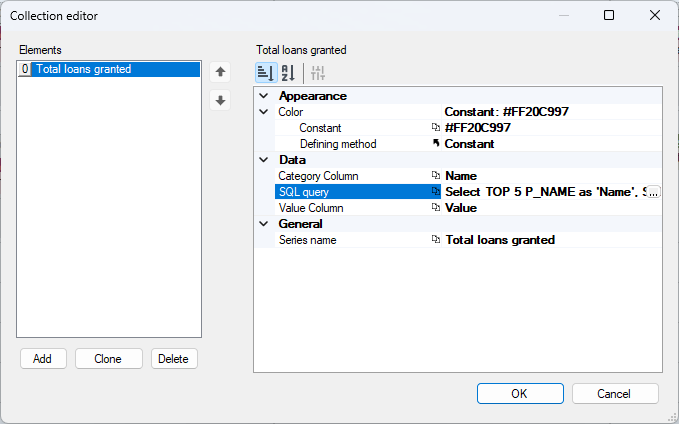Collapse the Data category
The width and height of the screenshot is (679, 424).
pos(264,160)
